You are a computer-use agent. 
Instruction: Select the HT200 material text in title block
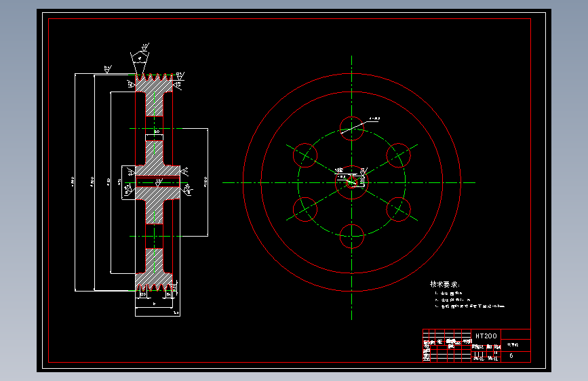(x=486, y=336)
